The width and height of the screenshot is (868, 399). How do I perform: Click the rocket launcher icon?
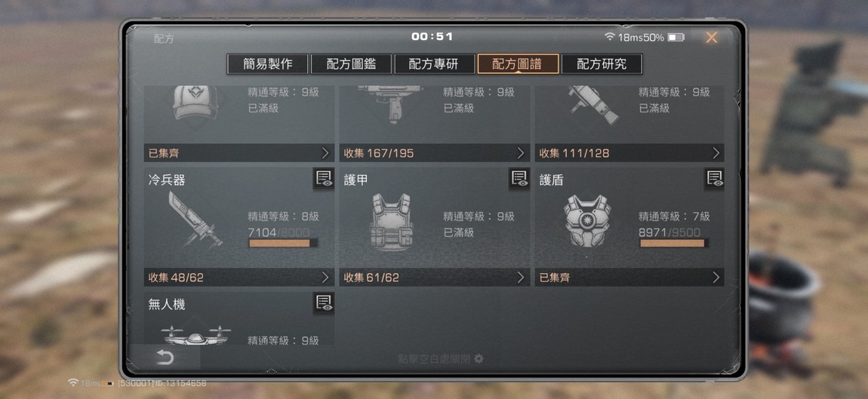[x=593, y=105]
